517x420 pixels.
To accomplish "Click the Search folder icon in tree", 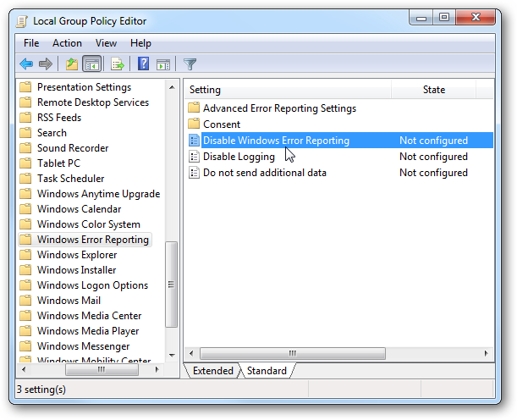I will pos(25,133).
